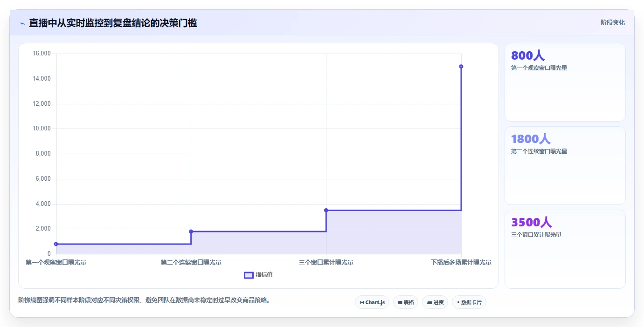Toggle the 指标值 legend item
Image resolution: width=644 pixels, height=327 pixels.
pos(258,275)
